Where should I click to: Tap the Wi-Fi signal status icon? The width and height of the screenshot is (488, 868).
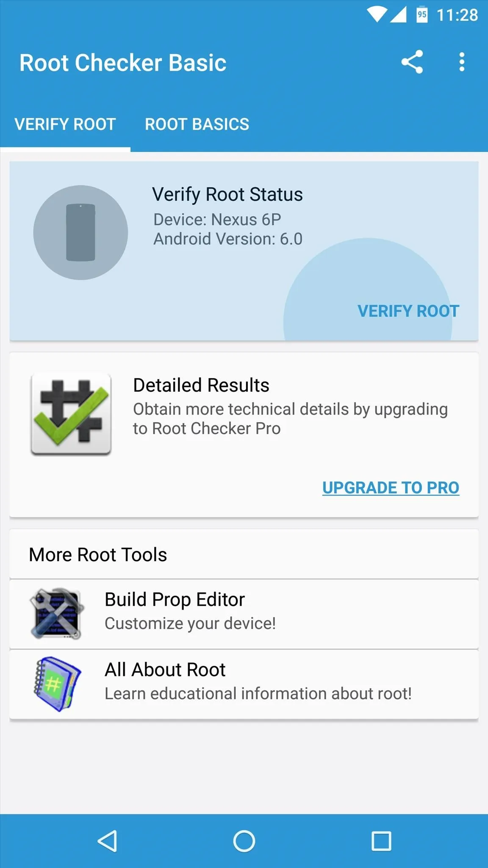click(x=377, y=15)
